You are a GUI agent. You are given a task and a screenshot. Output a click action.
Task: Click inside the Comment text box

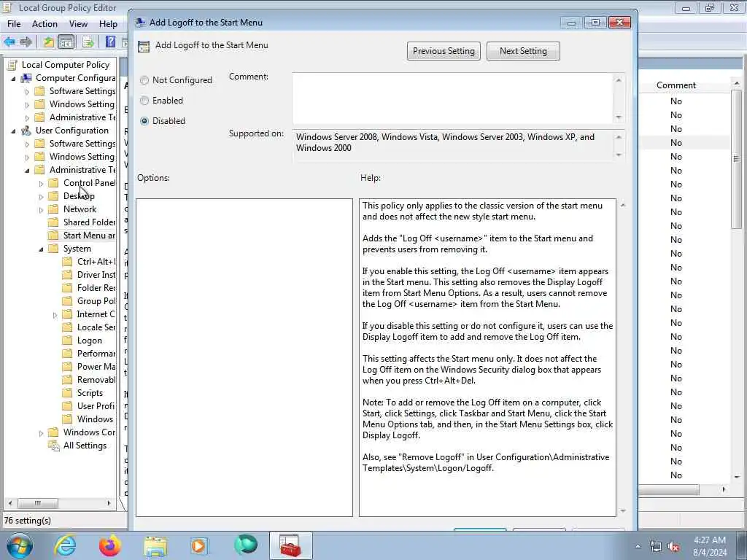click(x=452, y=98)
